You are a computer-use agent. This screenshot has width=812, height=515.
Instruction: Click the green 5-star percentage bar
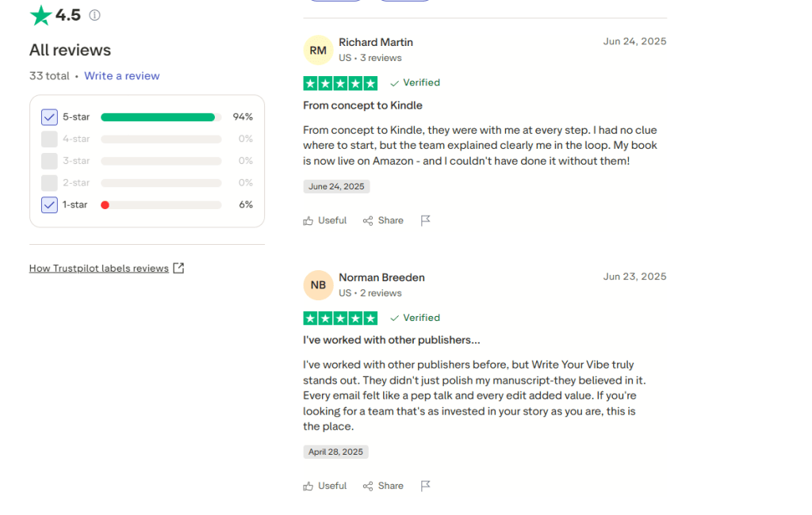click(158, 117)
